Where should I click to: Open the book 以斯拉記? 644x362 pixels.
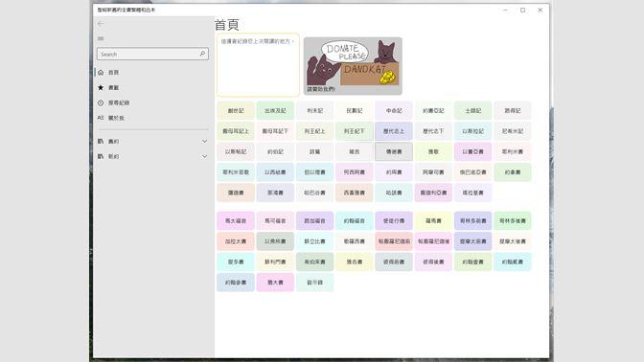click(473, 131)
